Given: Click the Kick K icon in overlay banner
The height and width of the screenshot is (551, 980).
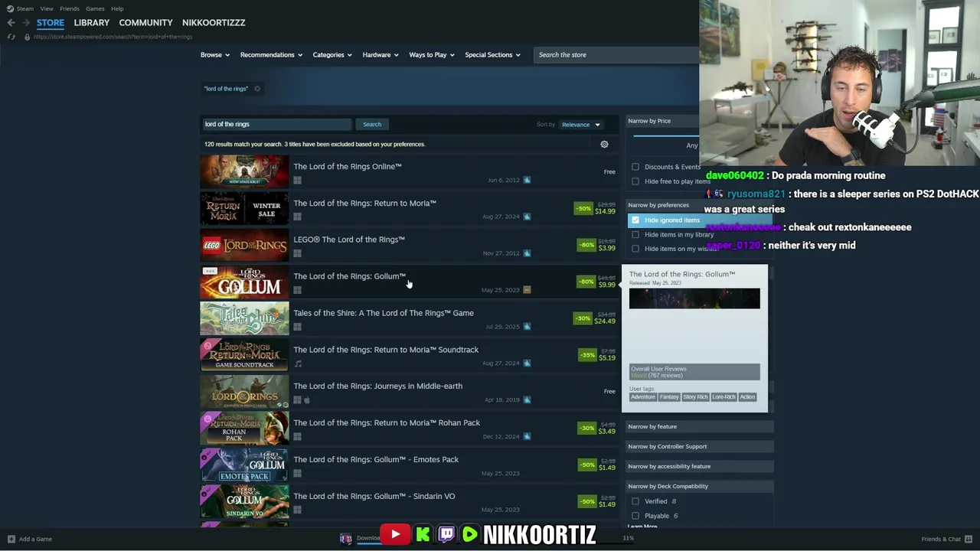Looking at the screenshot, I should point(423,534).
